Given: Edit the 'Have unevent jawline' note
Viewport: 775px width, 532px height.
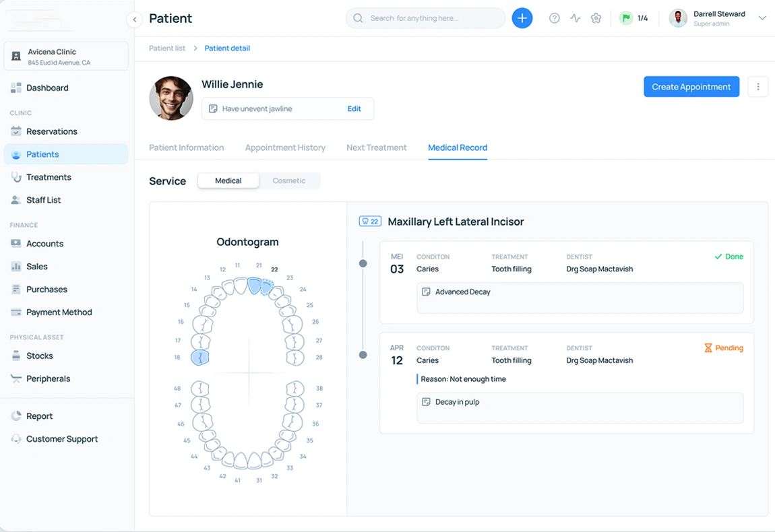Looking at the screenshot, I should point(354,108).
